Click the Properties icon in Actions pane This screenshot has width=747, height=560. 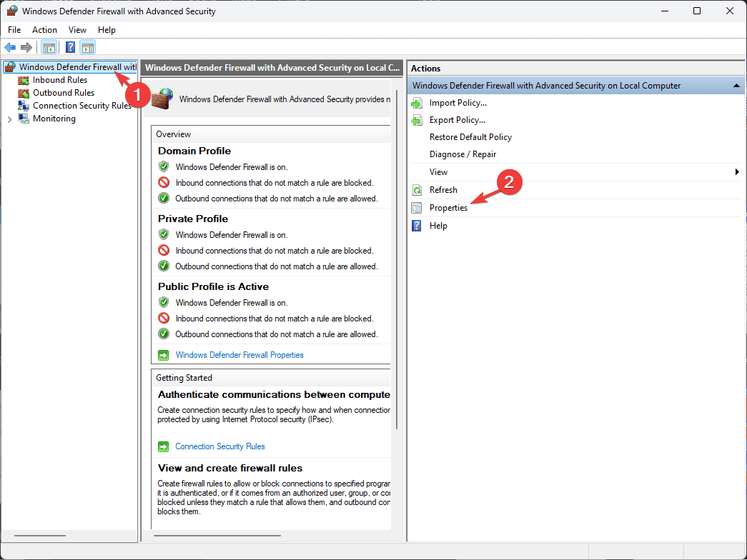[x=417, y=208]
